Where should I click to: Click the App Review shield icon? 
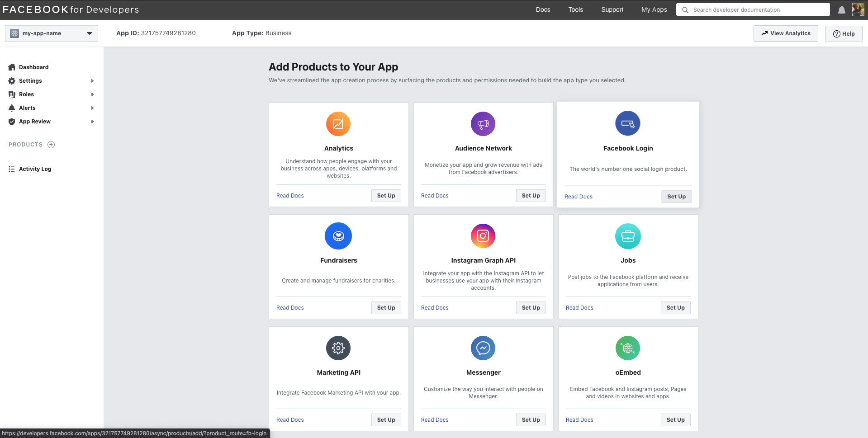(x=12, y=122)
